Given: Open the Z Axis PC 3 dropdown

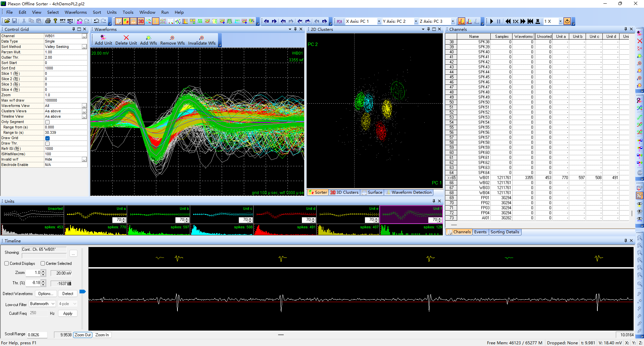Looking at the screenshot, I should click(453, 21).
